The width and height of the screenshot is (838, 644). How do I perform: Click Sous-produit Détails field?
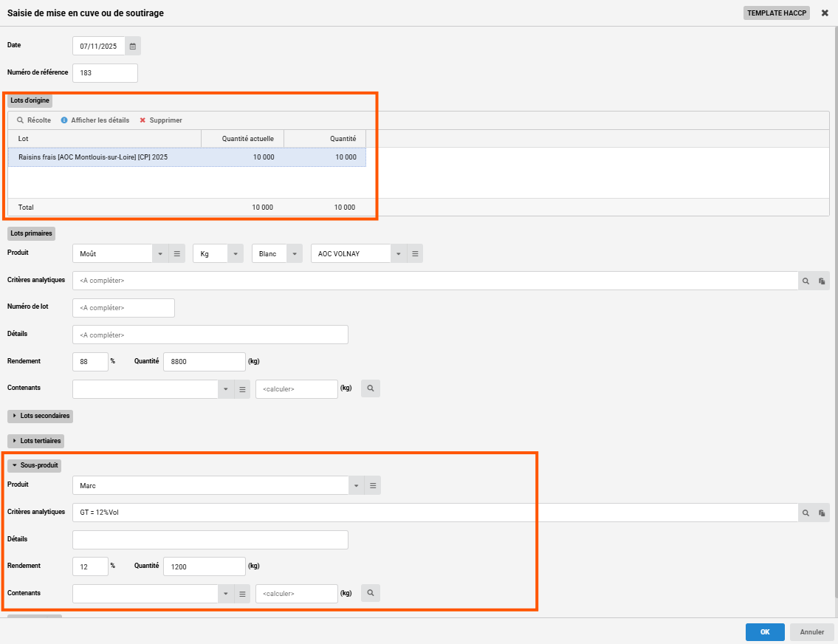(210, 540)
